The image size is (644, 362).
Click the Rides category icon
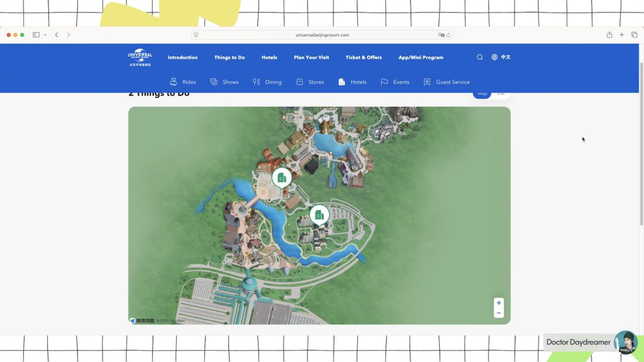coord(174,82)
